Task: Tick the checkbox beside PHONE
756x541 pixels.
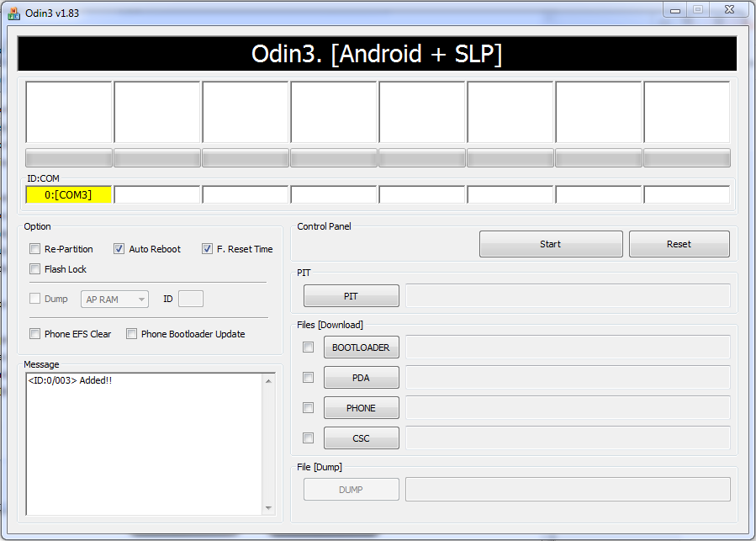Action: click(308, 408)
